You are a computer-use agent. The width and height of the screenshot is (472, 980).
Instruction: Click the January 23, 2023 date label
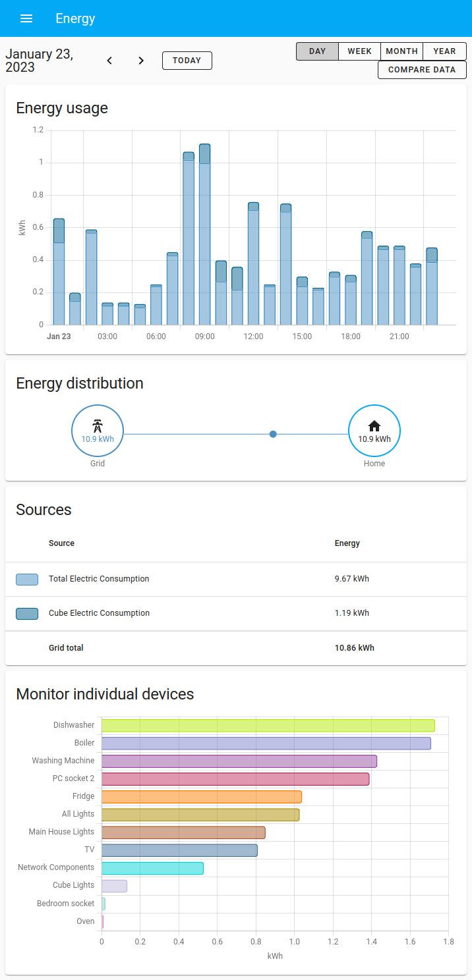click(x=41, y=60)
